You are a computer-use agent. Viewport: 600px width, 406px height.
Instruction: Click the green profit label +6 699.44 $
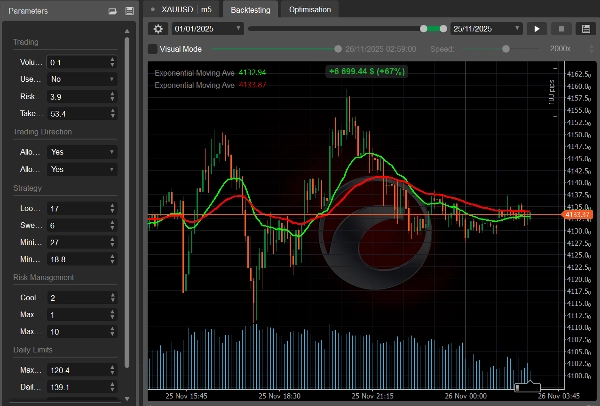click(x=367, y=72)
